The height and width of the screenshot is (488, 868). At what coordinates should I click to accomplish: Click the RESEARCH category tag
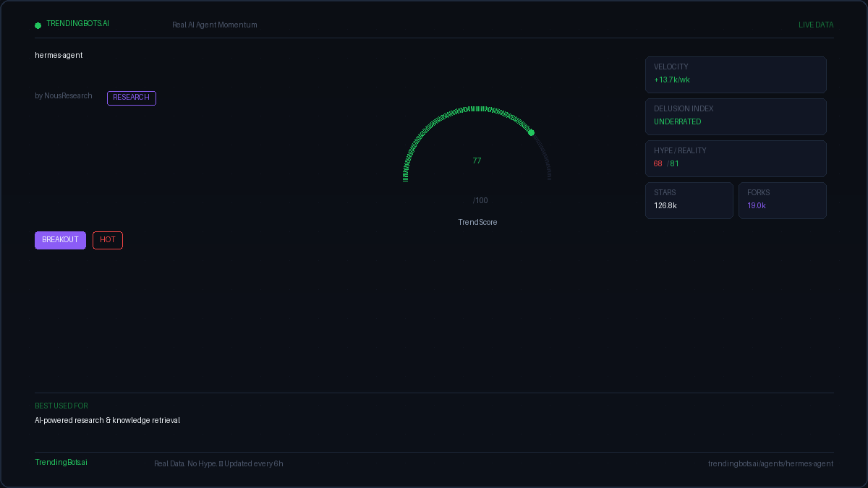pos(132,98)
